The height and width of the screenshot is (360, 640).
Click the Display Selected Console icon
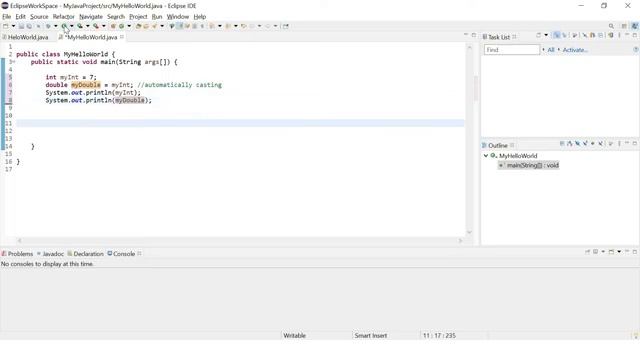point(596,252)
